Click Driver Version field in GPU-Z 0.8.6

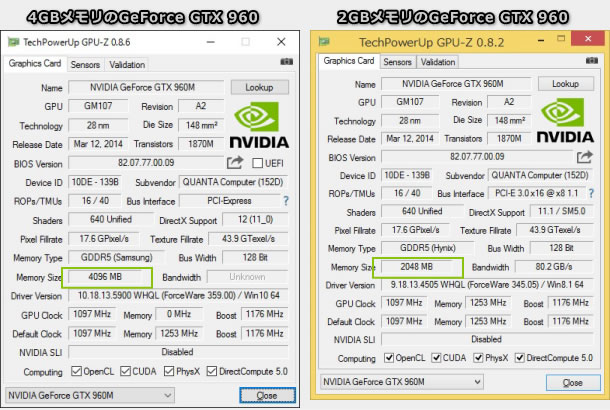tap(179, 295)
